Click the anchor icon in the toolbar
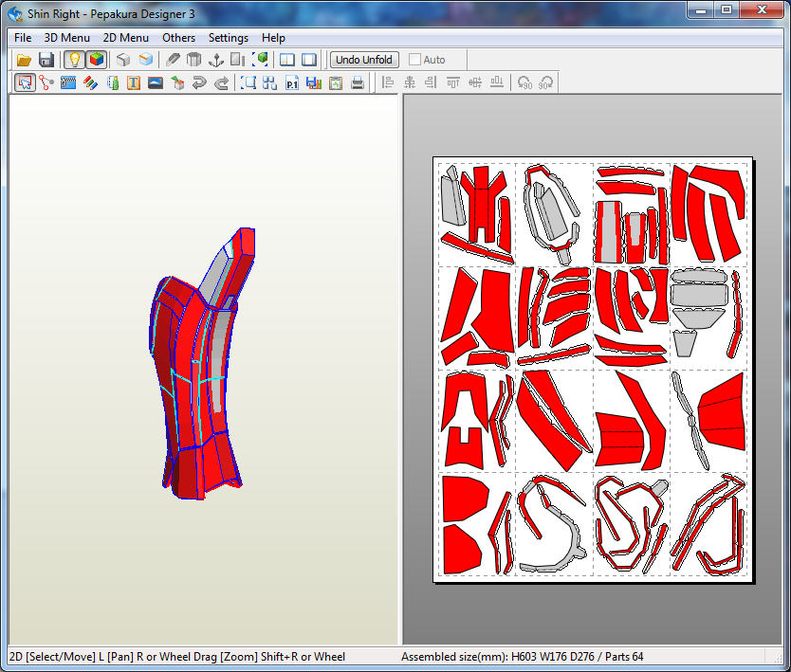The width and height of the screenshot is (791, 672). coord(216,60)
